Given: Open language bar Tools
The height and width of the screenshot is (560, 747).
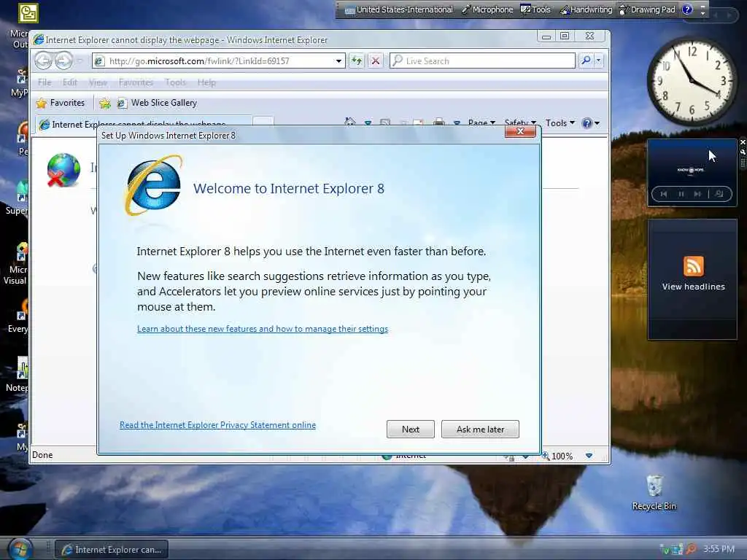Looking at the screenshot, I should [x=535, y=9].
